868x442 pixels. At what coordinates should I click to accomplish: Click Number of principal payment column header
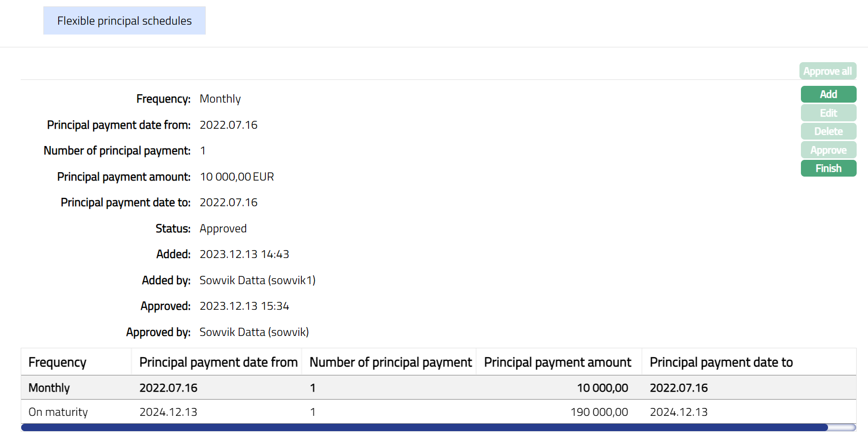[390, 362]
